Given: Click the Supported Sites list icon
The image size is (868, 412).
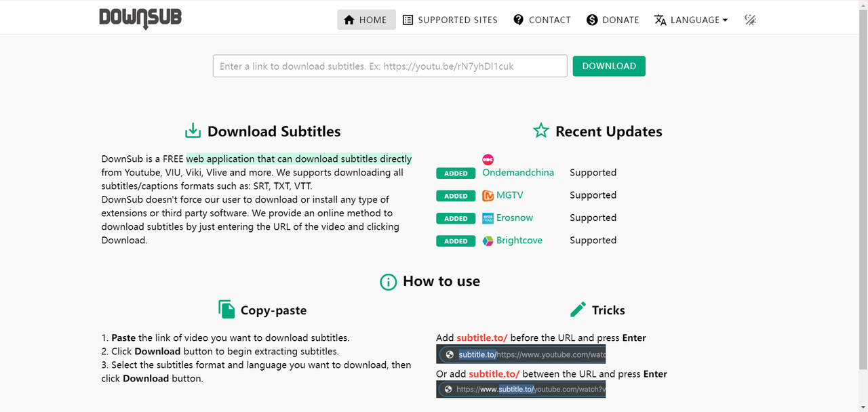Looking at the screenshot, I should coord(408,20).
